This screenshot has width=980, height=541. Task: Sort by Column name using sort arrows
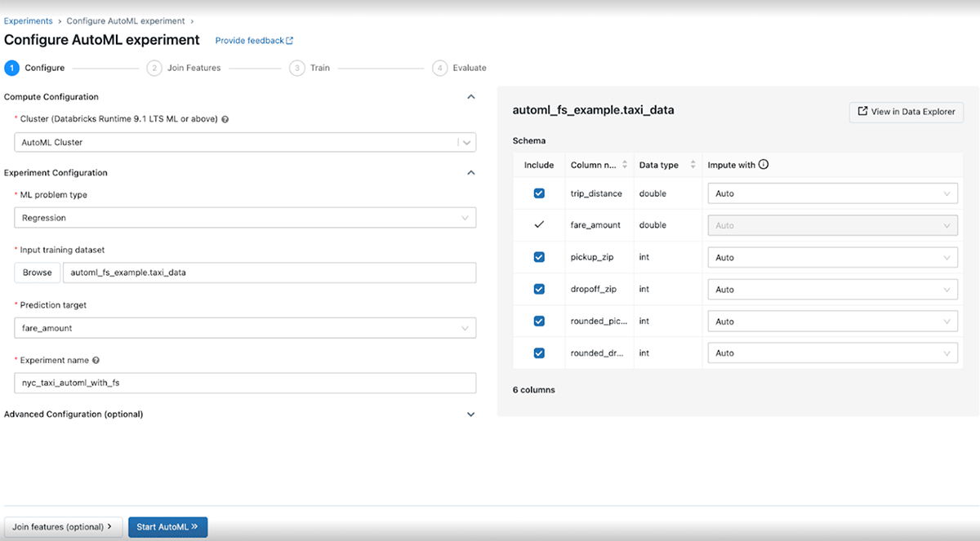625,165
